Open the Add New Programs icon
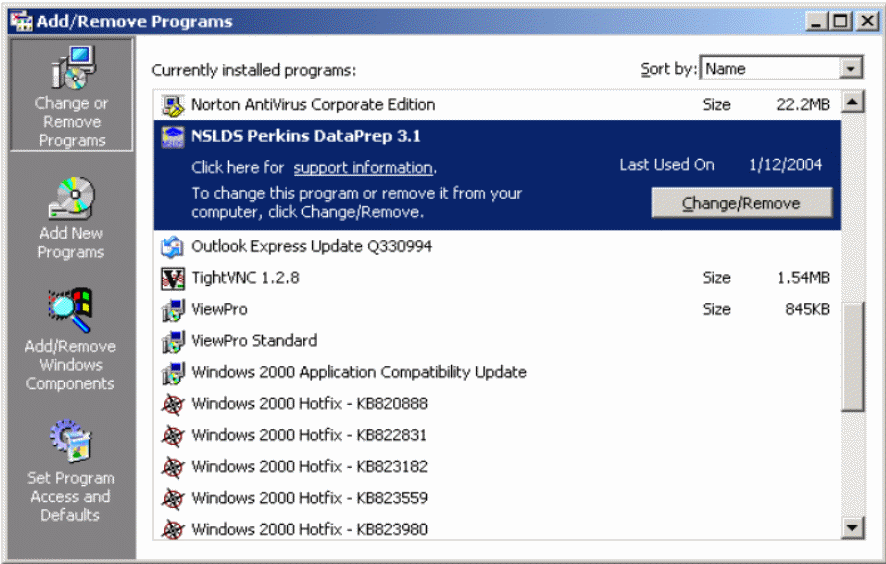The width and height of the screenshot is (886, 564). 71,199
